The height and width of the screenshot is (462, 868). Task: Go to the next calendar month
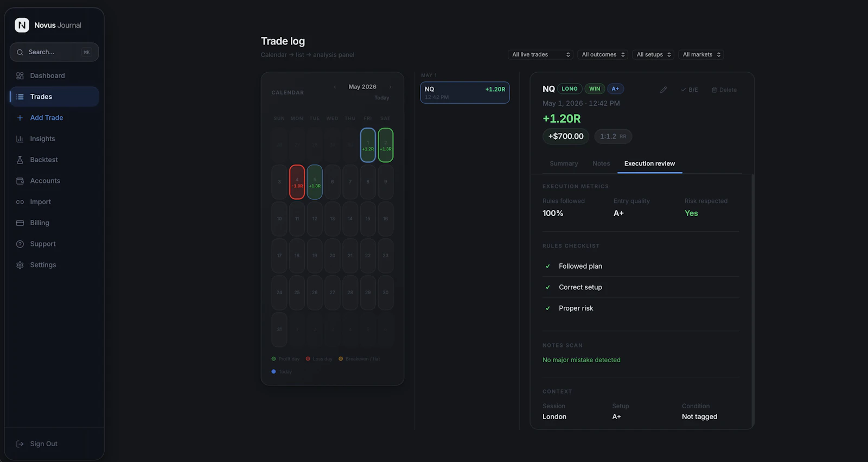[390, 87]
